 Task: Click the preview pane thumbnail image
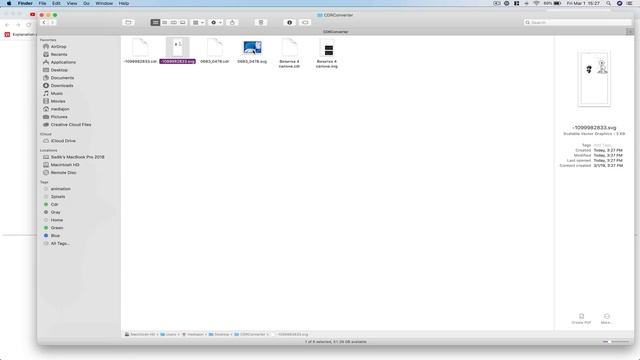594,79
